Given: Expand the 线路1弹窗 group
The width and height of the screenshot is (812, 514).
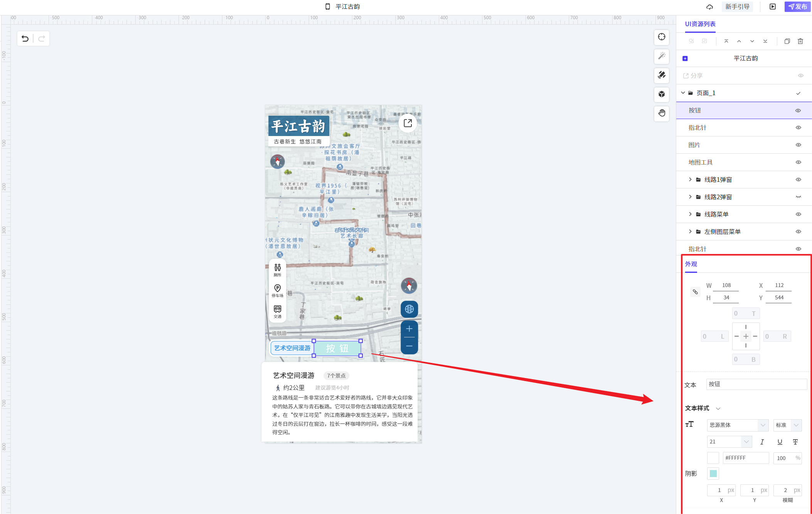Looking at the screenshot, I should tap(690, 180).
